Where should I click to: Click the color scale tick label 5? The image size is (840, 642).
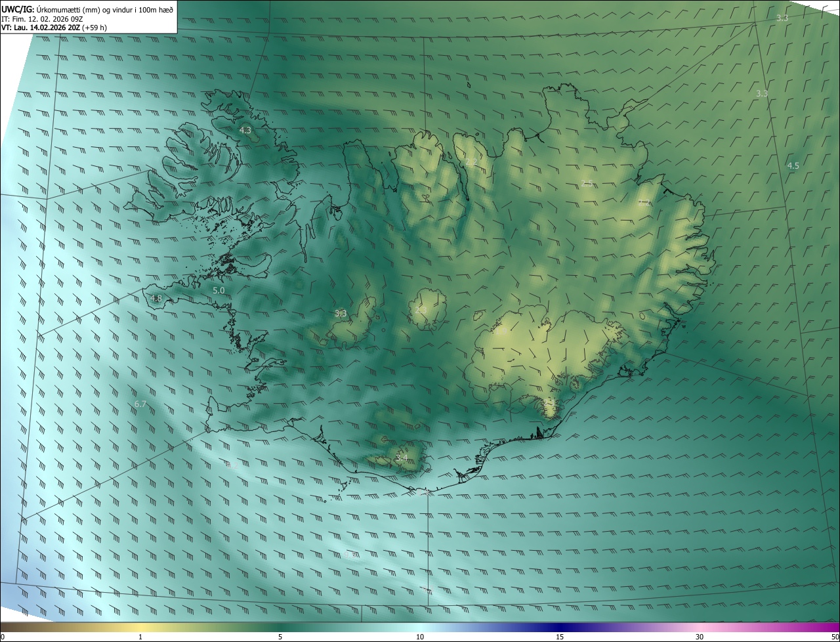(x=280, y=637)
